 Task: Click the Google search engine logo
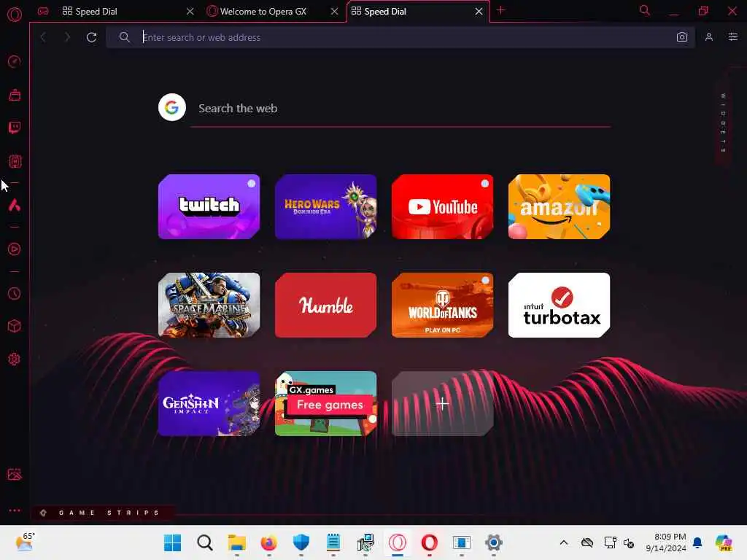pos(172,107)
